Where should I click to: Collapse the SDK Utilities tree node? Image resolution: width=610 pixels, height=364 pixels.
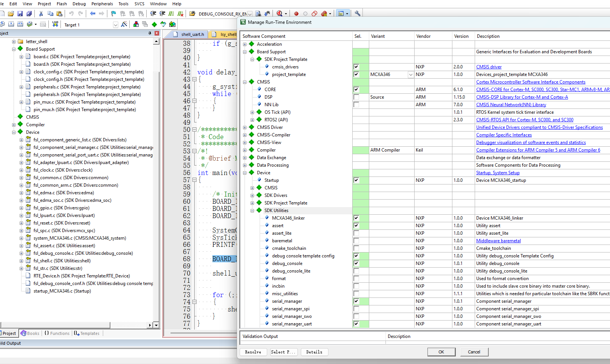252,211
